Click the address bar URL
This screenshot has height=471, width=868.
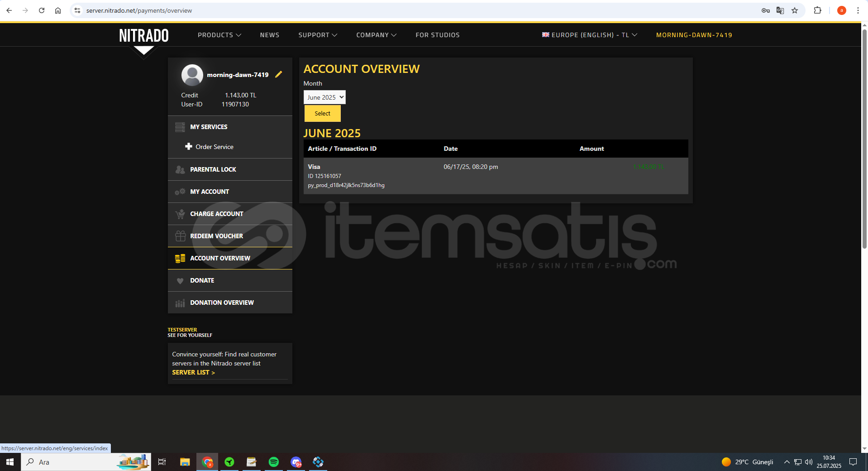coord(139,10)
